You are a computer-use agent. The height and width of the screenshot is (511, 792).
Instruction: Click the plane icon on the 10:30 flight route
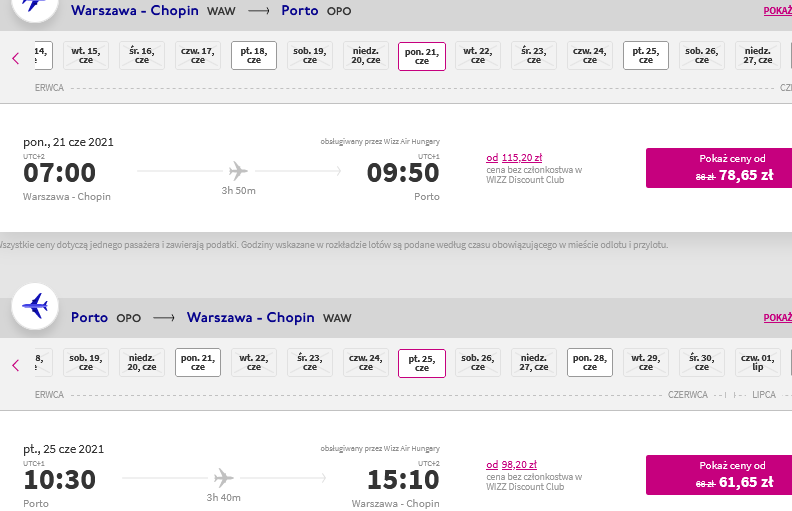pos(223,478)
